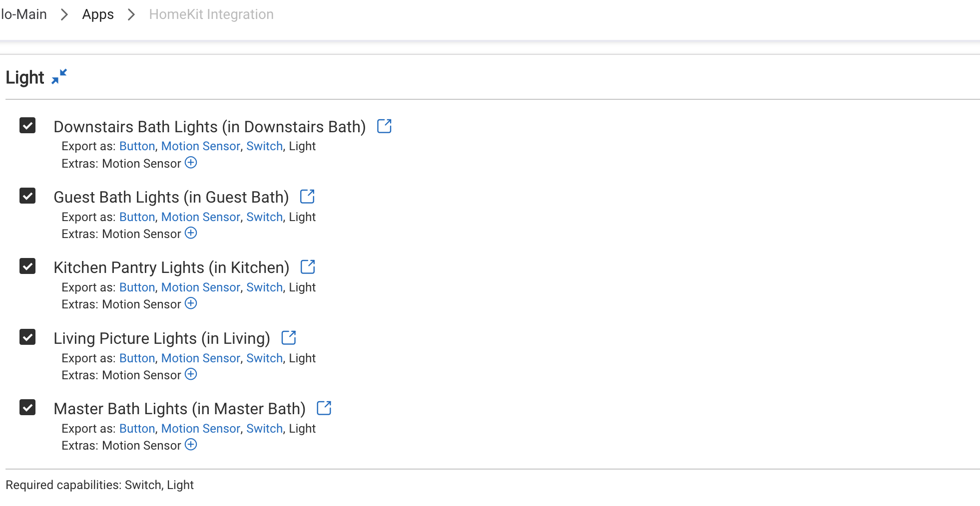The image size is (980, 506).
Task: Add Motion Sensor extra for Guest Bath
Action: (191, 233)
